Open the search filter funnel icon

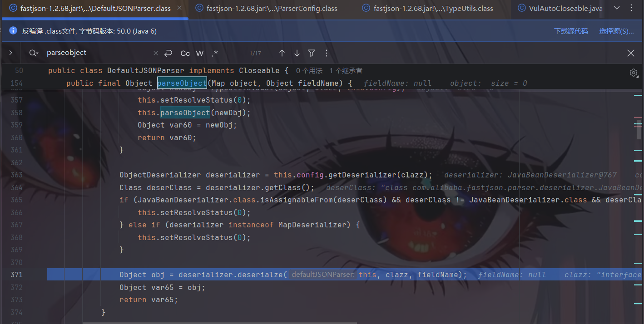click(x=312, y=53)
